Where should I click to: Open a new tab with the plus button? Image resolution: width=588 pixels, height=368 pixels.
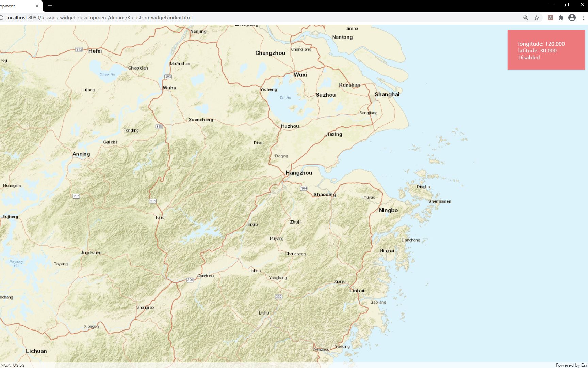tap(50, 6)
